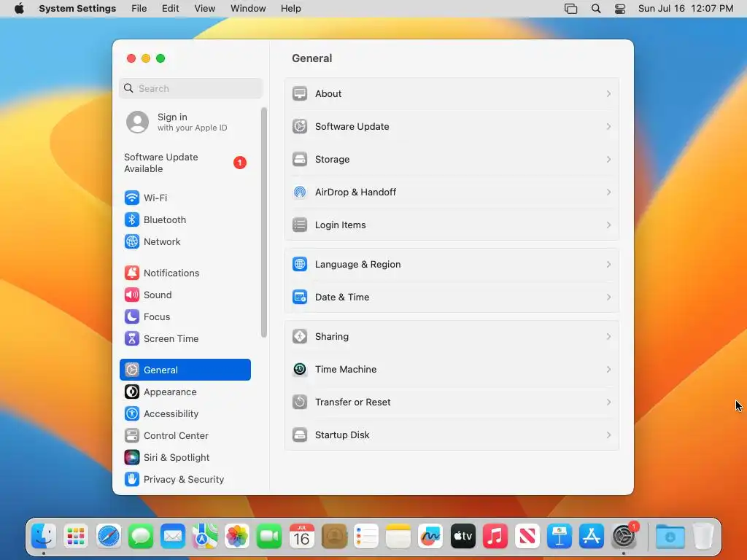Image resolution: width=747 pixels, height=560 pixels.
Task: Expand the Storage row chevron
Action: point(608,160)
